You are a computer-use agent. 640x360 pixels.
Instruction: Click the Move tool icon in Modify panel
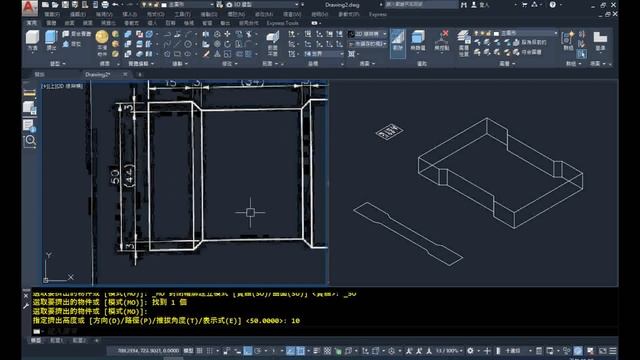pos(227,34)
